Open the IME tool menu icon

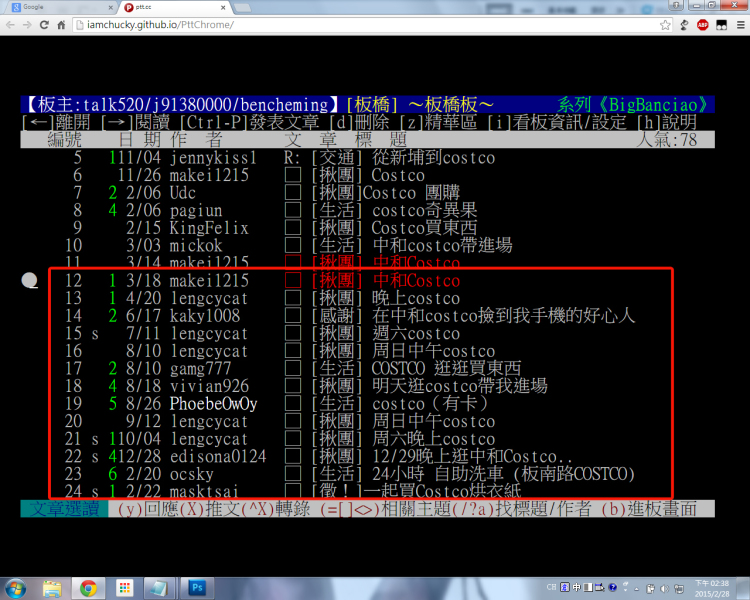(x=600, y=587)
